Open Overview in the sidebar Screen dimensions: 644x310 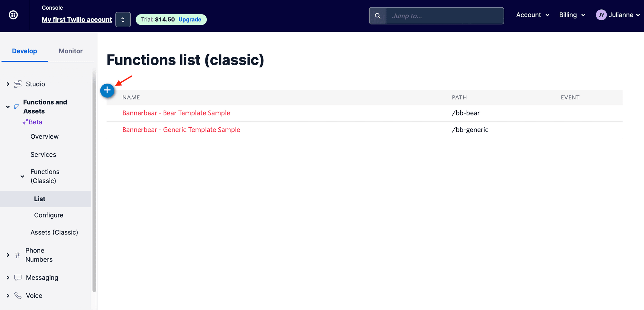[x=44, y=137]
